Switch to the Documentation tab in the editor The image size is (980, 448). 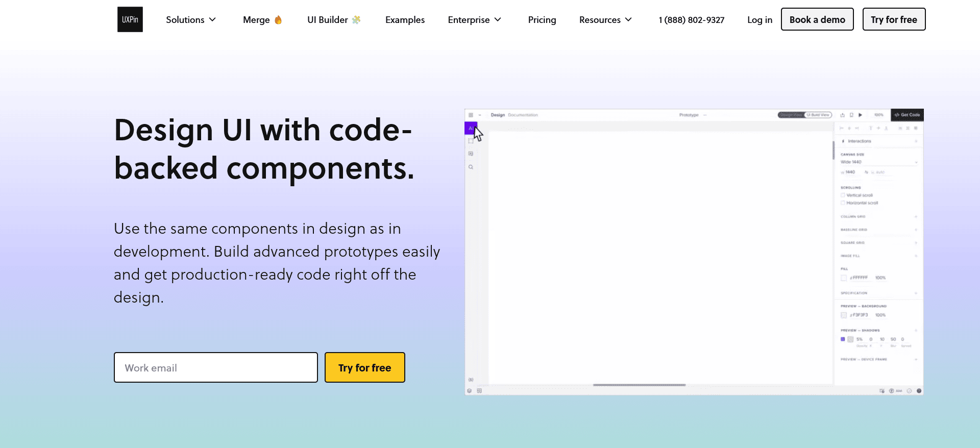(523, 115)
